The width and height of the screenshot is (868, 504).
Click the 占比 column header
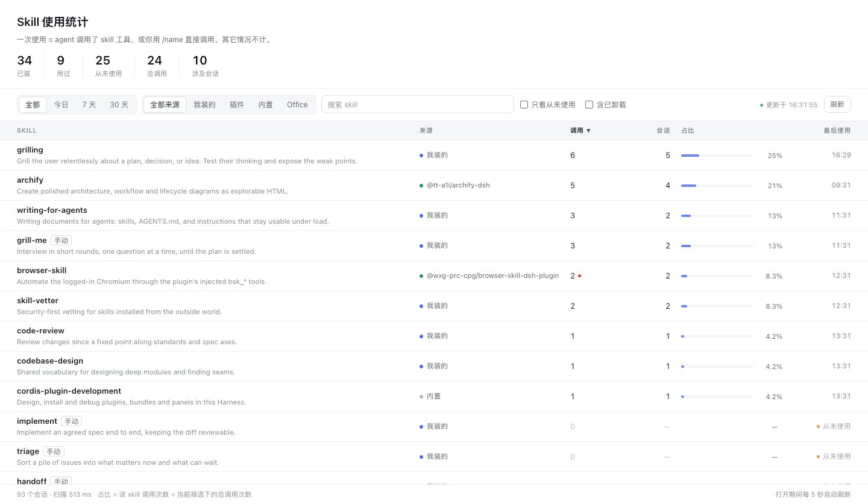[688, 130]
